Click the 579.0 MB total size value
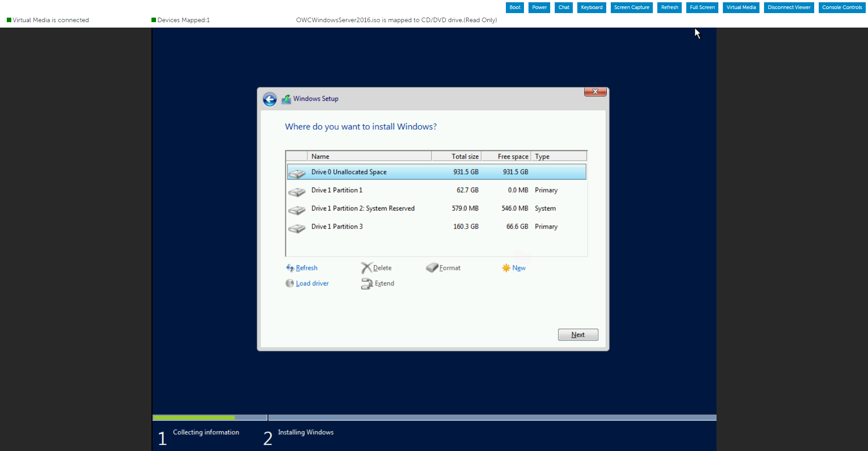The image size is (868, 451). (465, 208)
